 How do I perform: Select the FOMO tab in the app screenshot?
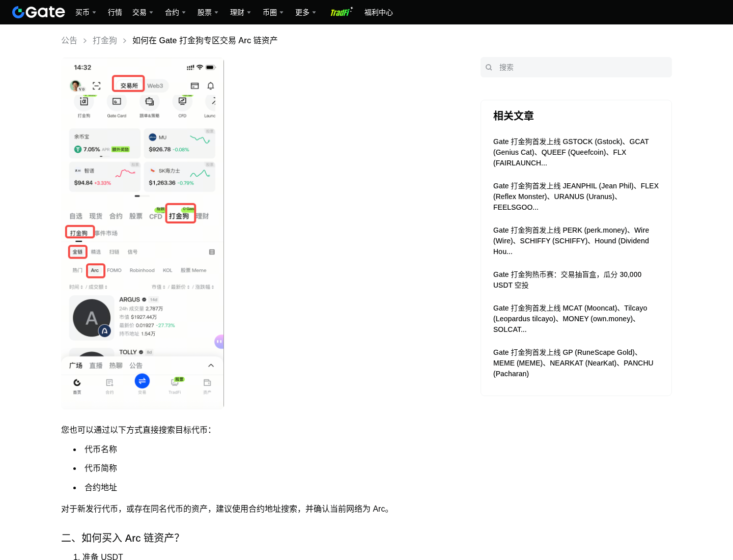114,270
